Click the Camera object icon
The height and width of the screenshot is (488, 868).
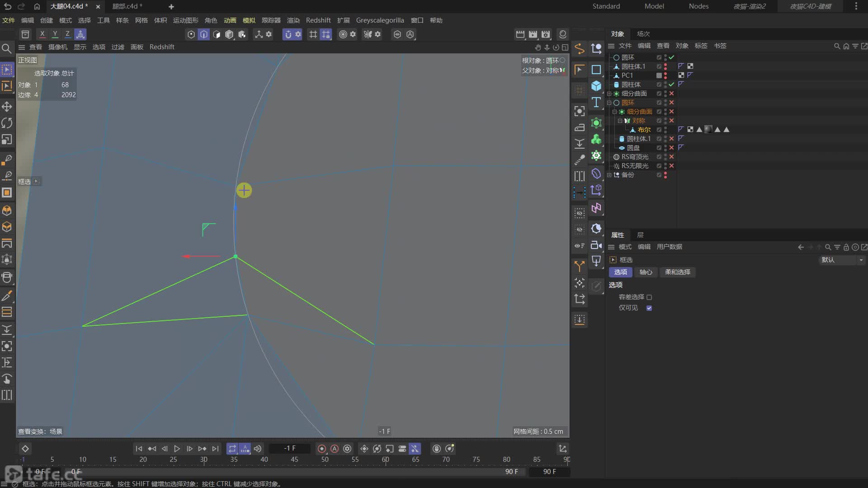(596, 245)
